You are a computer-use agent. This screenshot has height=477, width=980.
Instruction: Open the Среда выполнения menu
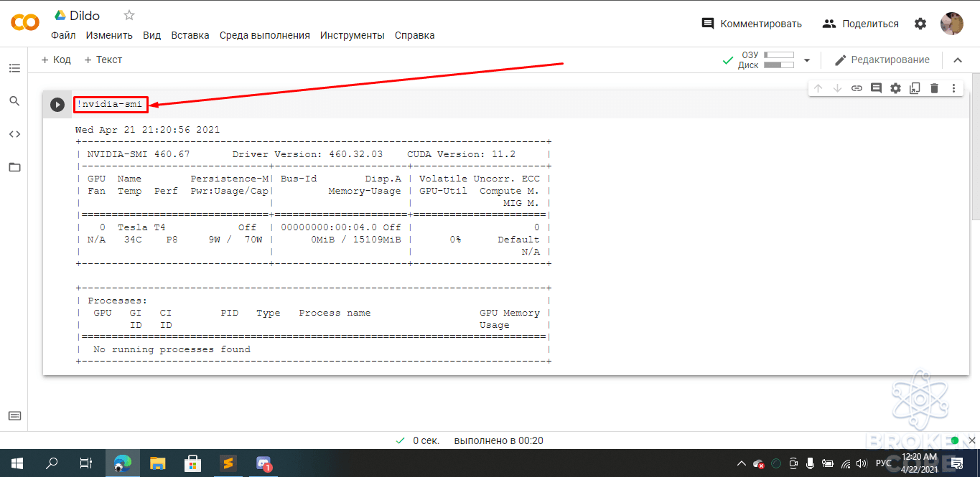click(265, 35)
